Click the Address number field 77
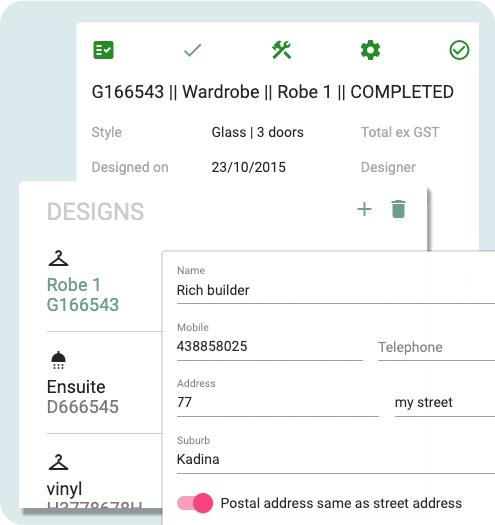The height and width of the screenshot is (525, 495). [278, 402]
